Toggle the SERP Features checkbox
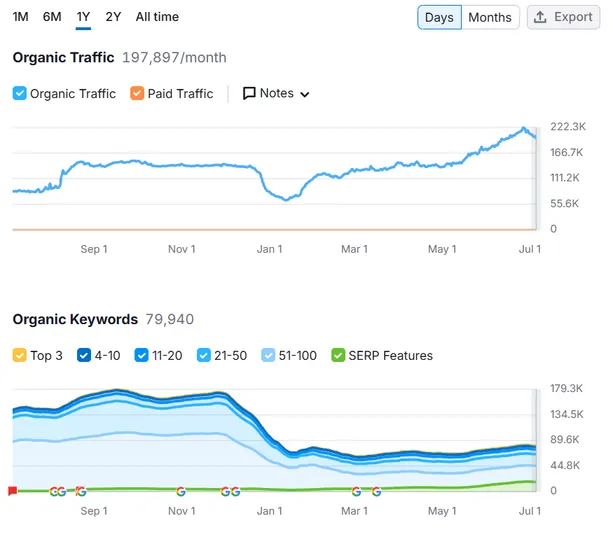This screenshot has width=613, height=544. pos(338,355)
